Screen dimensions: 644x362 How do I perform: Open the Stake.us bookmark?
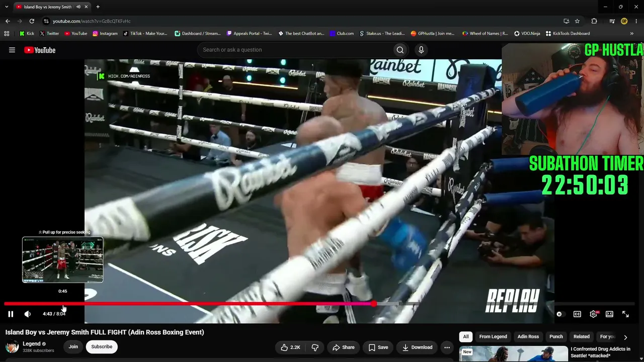pyautogui.click(x=382, y=34)
